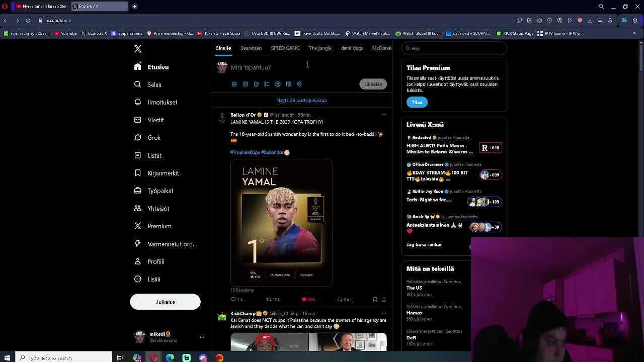The height and width of the screenshot is (362, 644).
Task: Open Ilmoitukset notifications
Action: 155,102
